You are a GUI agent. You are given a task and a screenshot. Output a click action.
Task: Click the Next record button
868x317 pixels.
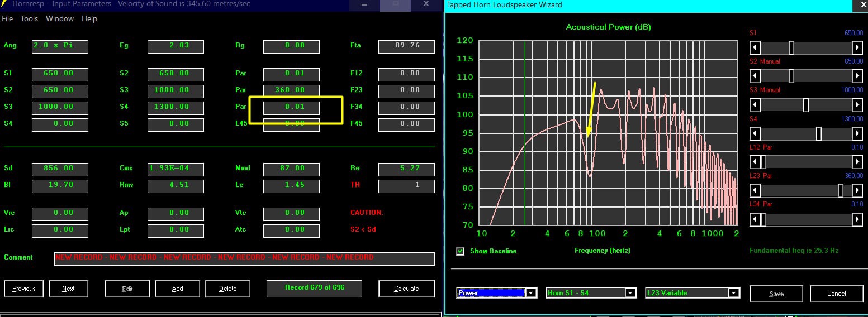(68, 289)
